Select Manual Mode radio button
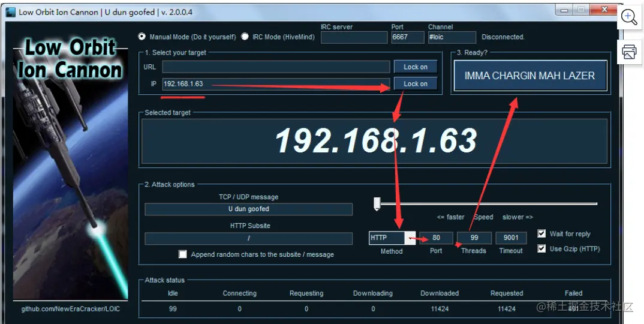The width and height of the screenshot is (644, 324). click(x=142, y=37)
